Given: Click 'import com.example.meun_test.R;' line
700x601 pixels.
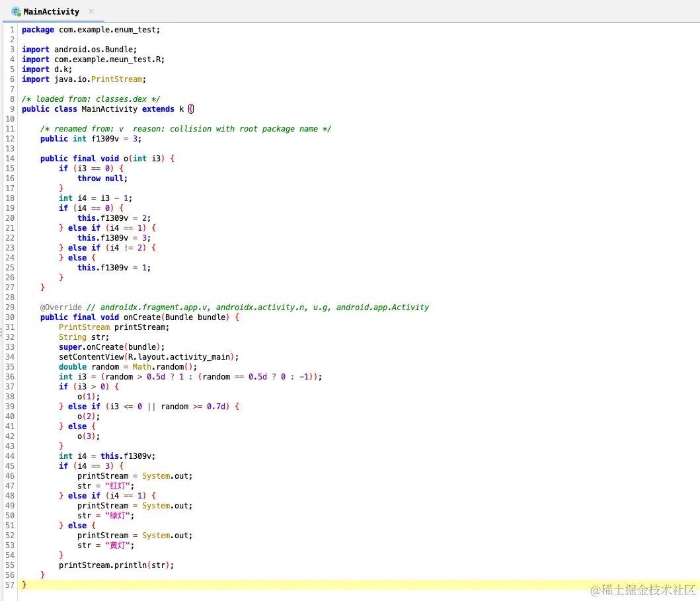Looking at the screenshot, I should pyautogui.click(x=93, y=60).
